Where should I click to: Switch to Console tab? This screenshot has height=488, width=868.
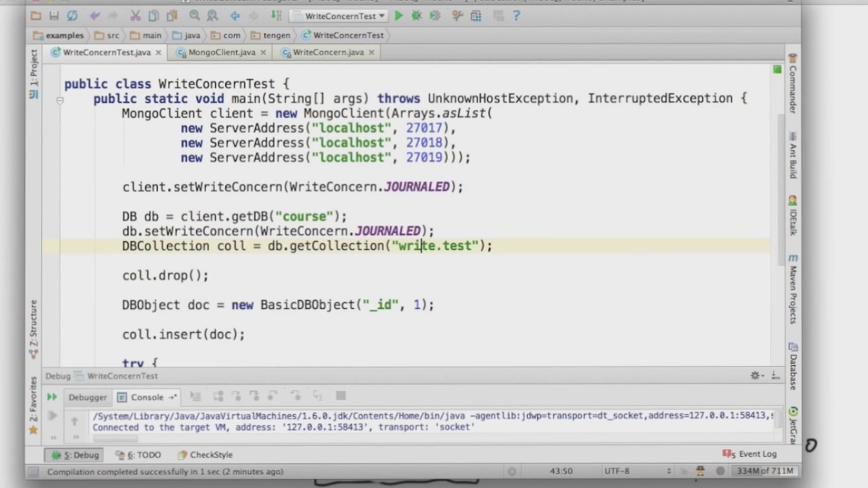pos(146,397)
